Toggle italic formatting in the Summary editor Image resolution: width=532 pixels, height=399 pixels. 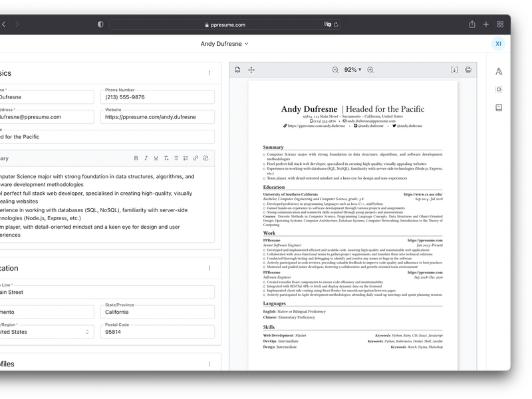146,158
